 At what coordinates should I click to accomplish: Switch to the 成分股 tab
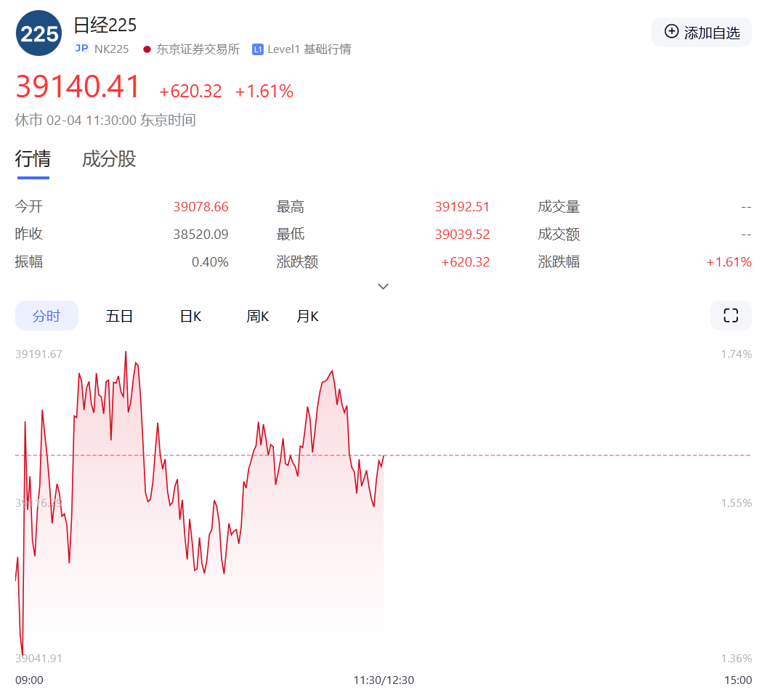[108, 159]
